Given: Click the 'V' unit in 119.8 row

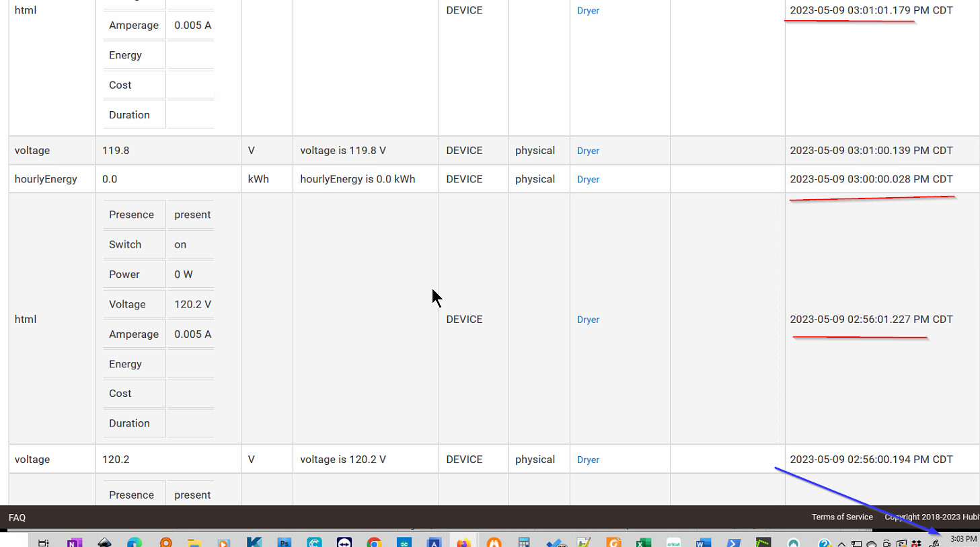Looking at the screenshot, I should pyautogui.click(x=252, y=151).
